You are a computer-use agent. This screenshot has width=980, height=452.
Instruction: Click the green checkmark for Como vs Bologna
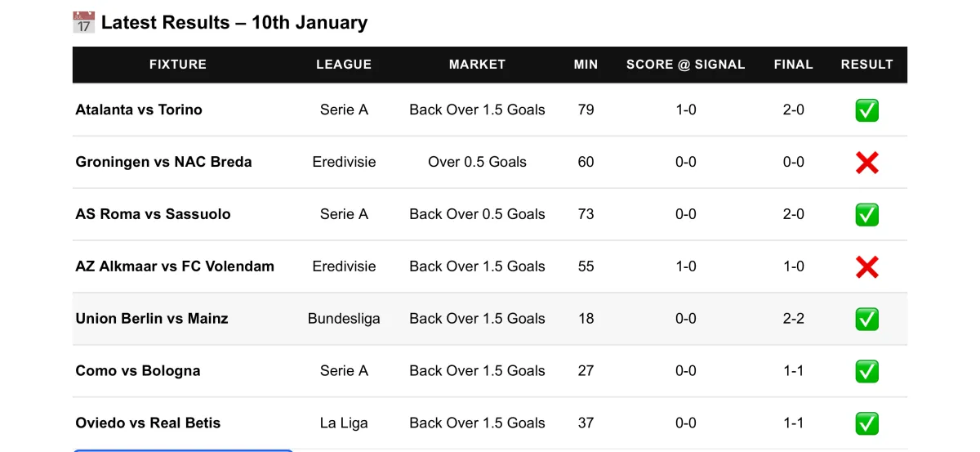(866, 372)
